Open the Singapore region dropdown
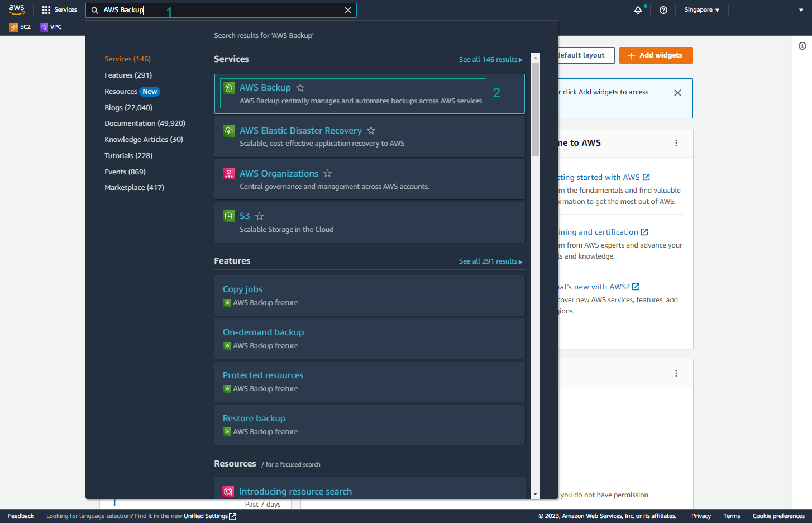The image size is (812, 523). point(702,10)
